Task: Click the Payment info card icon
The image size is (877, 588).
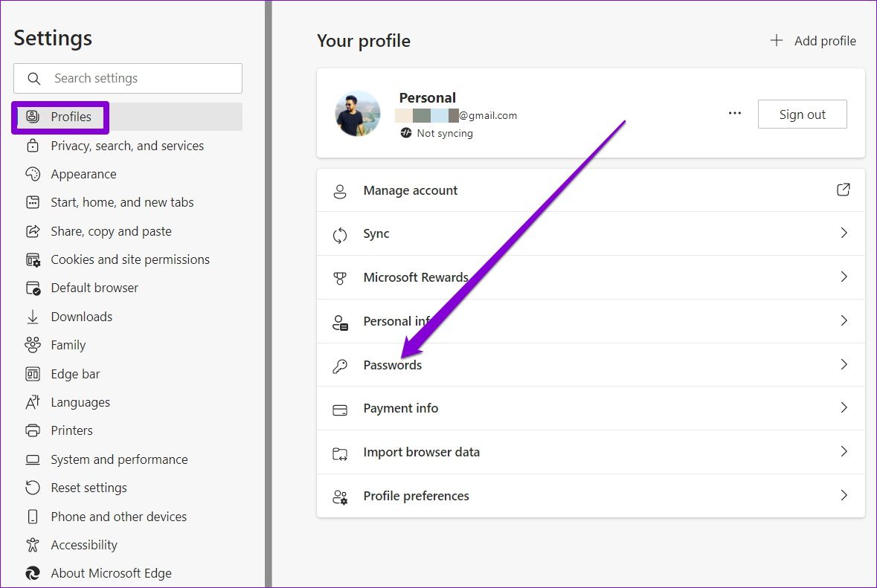Action: tap(339, 410)
